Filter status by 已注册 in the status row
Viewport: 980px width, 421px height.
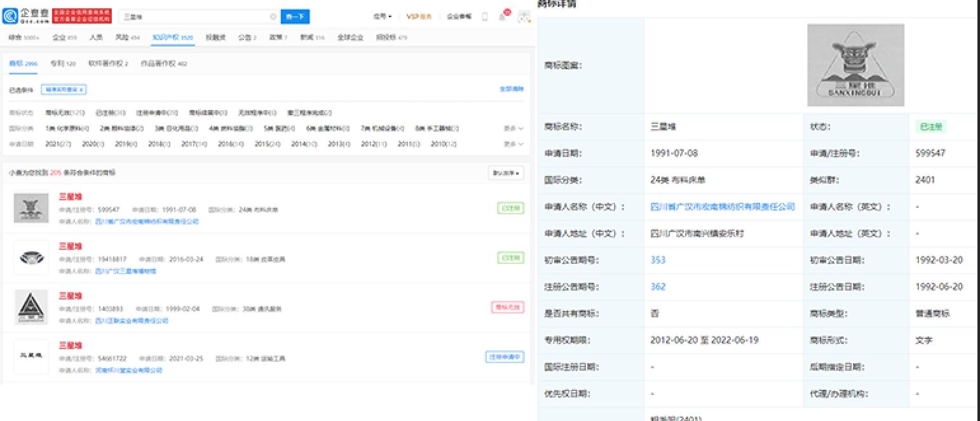tap(111, 113)
